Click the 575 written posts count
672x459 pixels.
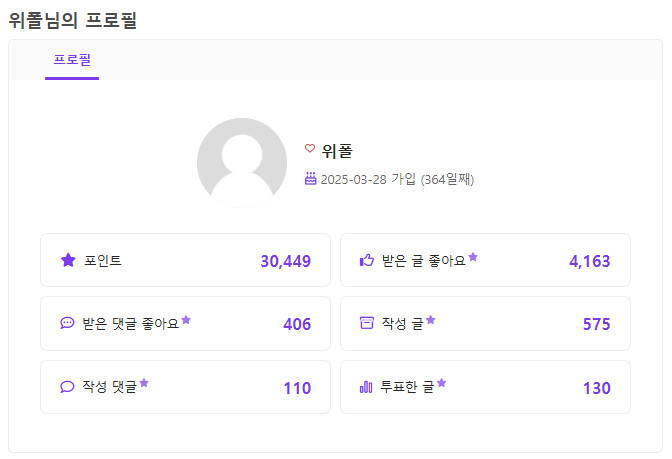click(596, 324)
